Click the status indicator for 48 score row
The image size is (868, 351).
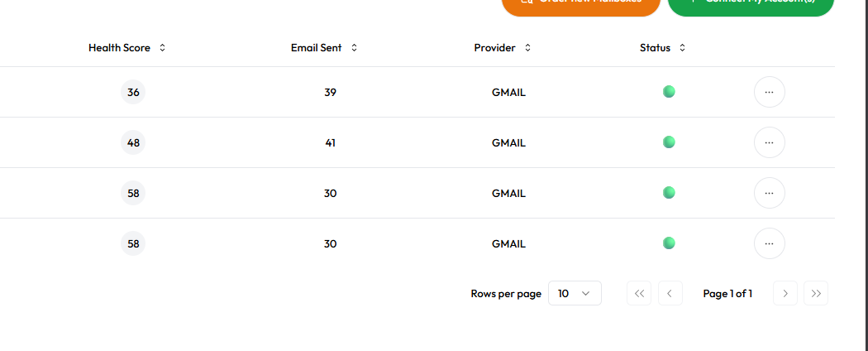[x=669, y=142]
